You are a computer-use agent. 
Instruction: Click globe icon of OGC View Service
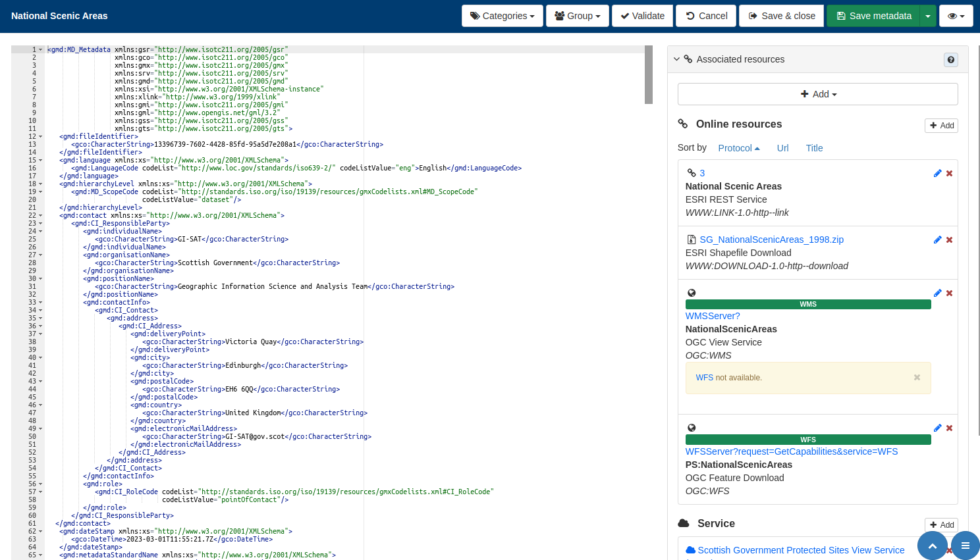[x=692, y=293]
